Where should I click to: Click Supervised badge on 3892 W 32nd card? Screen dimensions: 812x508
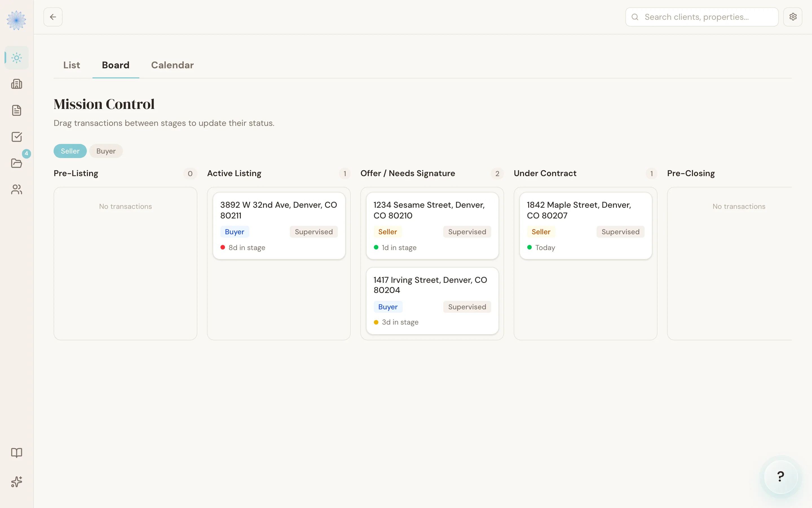click(314, 232)
